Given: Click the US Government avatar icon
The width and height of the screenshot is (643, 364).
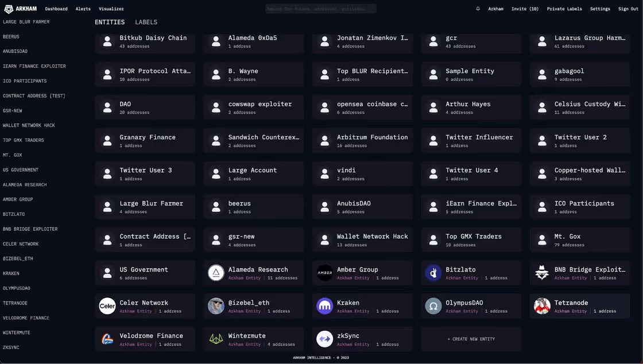Looking at the screenshot, I should [x=107, y=273].
